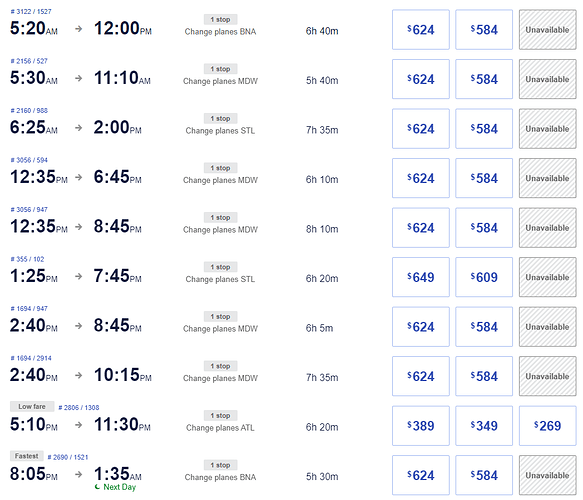Click the Low fare badge
This screenshot has width=583, height=500.
tap(32, 406)
